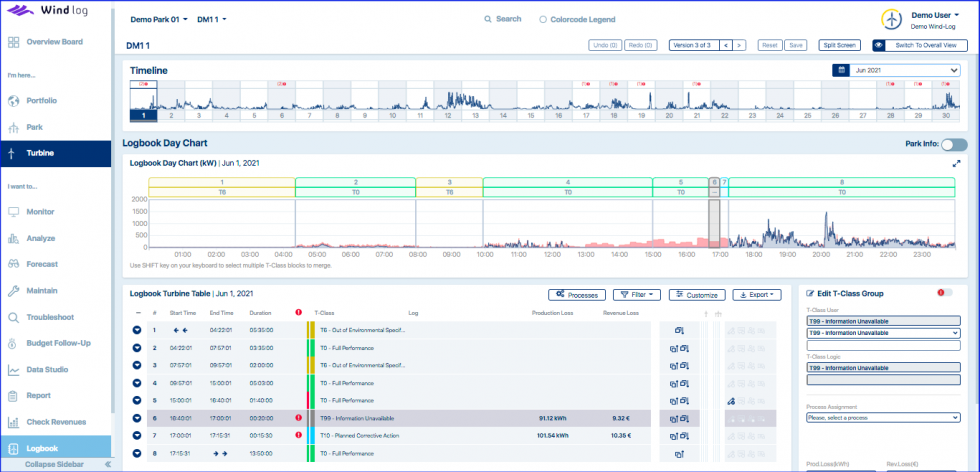Collapse the sidebar using the double-chevron
This screenshot has height=472, width=980.
tap(107, 465)
